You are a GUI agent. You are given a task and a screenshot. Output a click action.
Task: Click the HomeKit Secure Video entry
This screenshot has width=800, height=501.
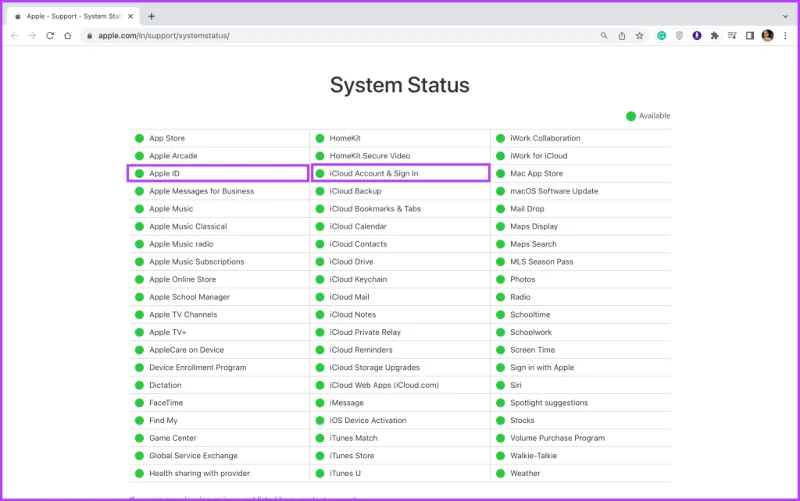[x=369, y=156]
